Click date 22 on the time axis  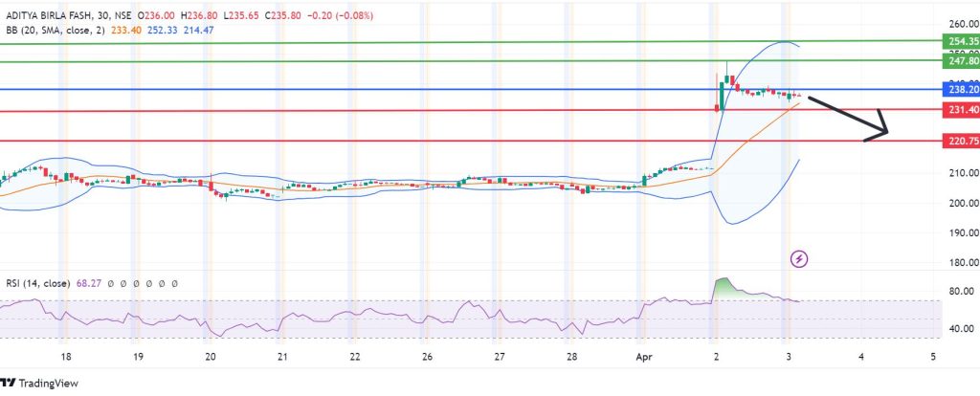point(354,357)
